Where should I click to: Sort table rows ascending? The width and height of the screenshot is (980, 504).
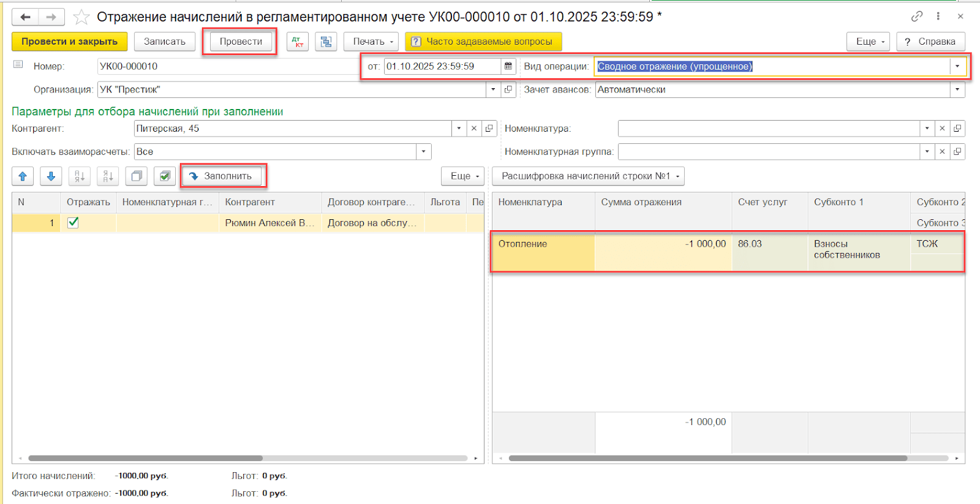pyautogui.click(x=80, y=176)
